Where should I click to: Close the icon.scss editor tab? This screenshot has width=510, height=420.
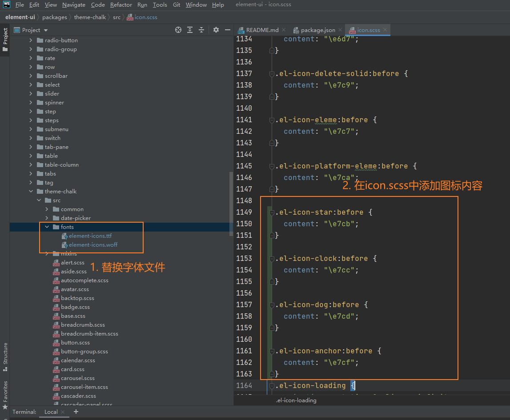pyautogui.click(x=385, y=30)
